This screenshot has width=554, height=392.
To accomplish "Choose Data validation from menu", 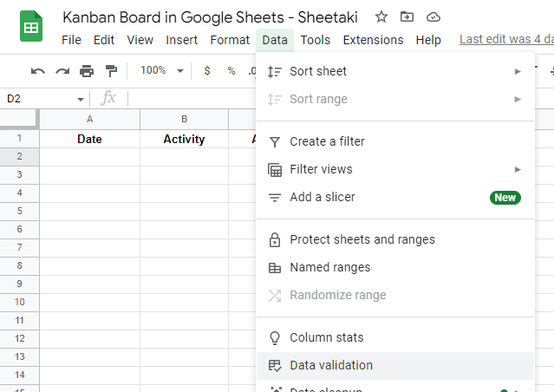I will (331, 365).
